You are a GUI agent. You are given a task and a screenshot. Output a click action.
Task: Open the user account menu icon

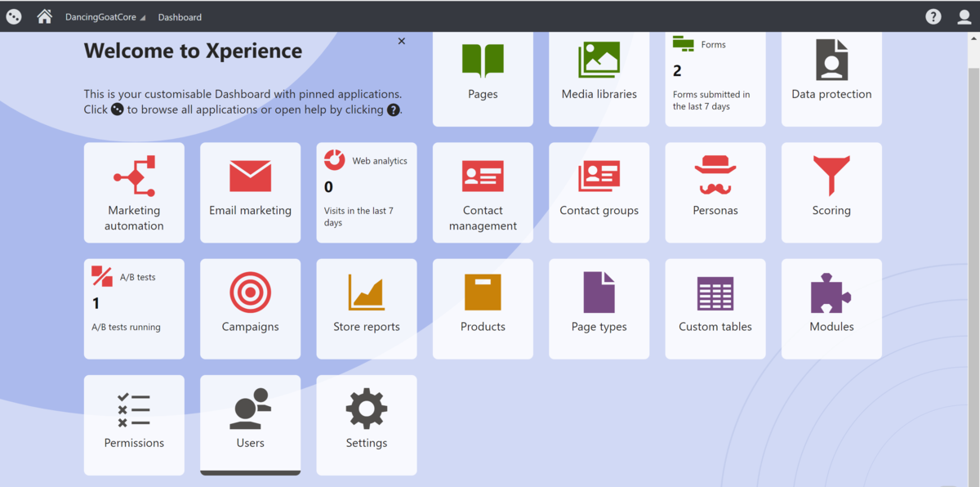[x=964, y=16]
